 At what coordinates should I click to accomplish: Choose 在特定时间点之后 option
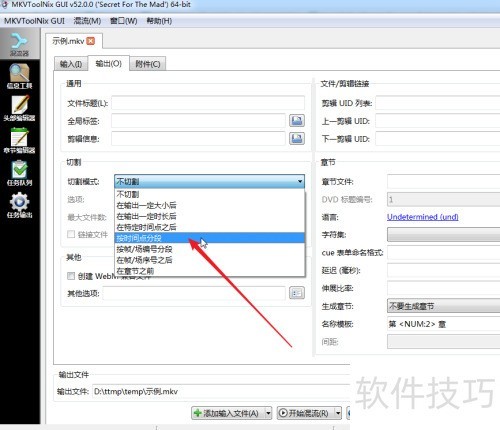click(210, 227)
